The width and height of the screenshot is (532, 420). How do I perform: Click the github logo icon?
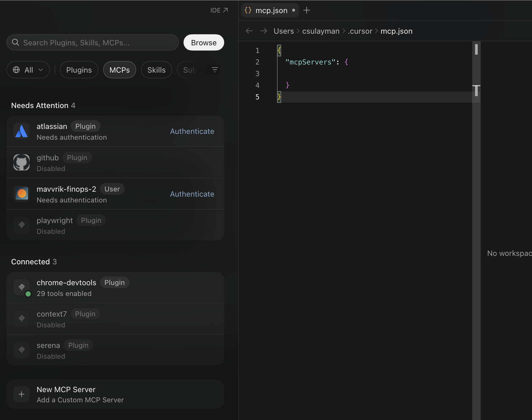[x=21, y=163]
